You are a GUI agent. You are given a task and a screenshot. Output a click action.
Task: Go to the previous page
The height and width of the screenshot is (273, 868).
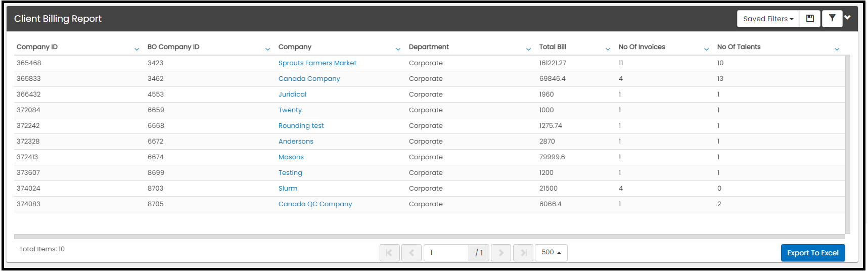click(412, 253)
